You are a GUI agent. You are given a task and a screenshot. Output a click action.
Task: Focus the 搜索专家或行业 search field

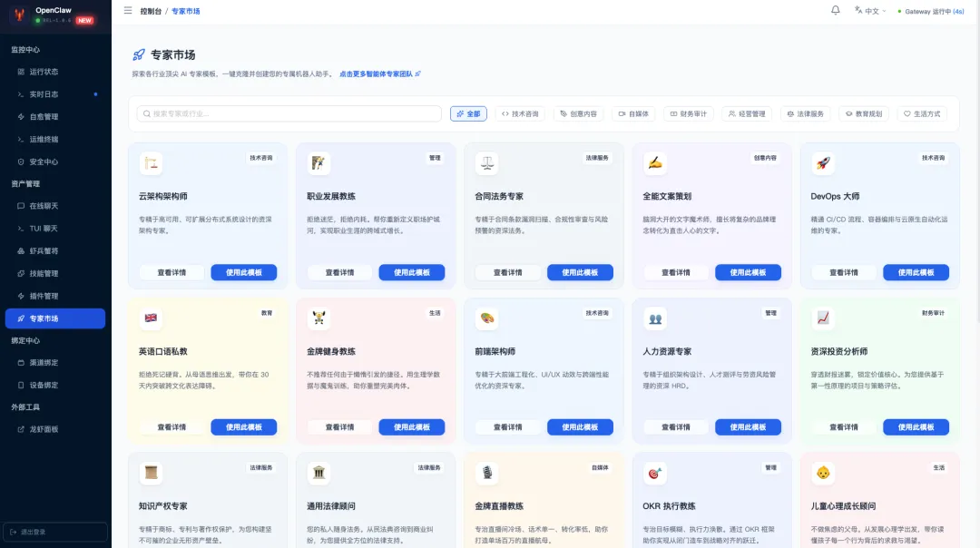click(289, 113)
